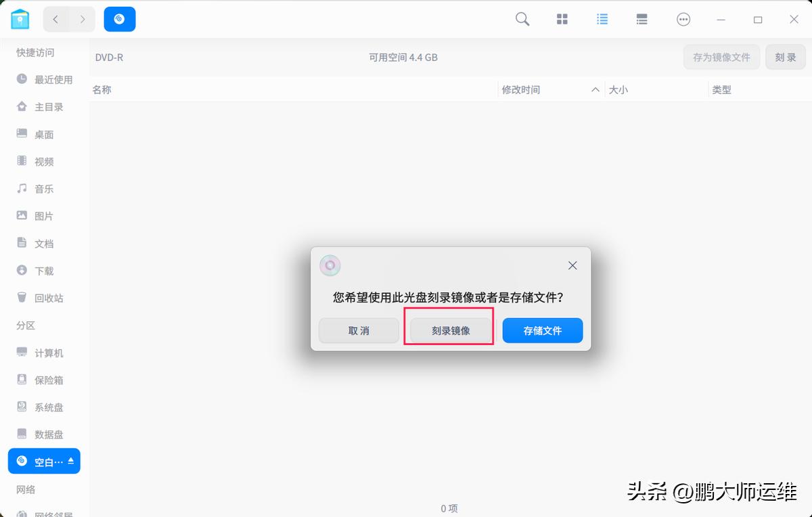Open the 图片 pictures folder icon
The width and height of the screenshot is (812, 517).
coord(22,216)
